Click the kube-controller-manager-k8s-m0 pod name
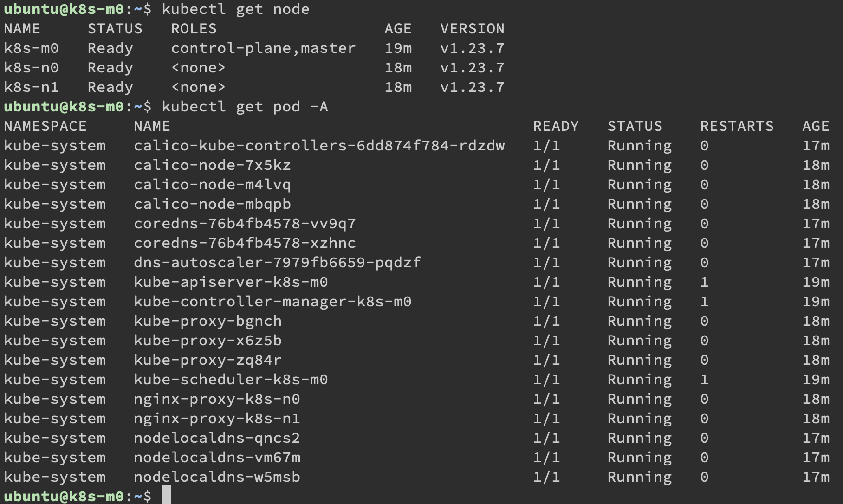 (x=272, y=302)
